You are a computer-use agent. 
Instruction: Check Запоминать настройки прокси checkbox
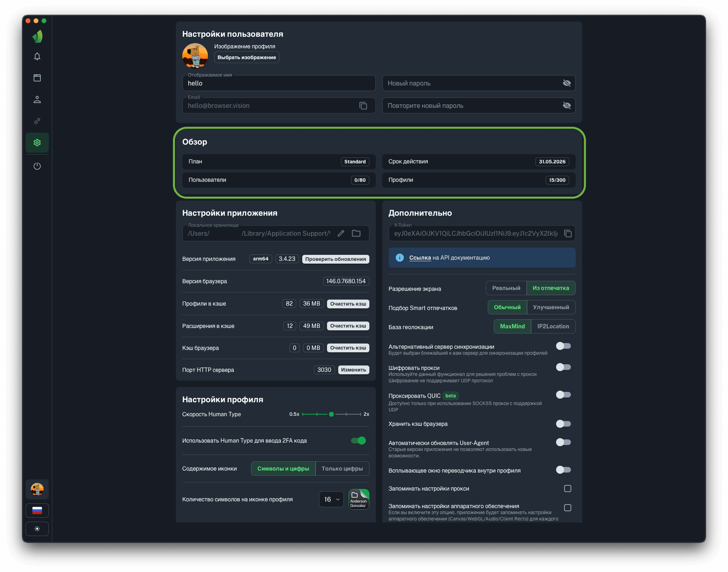point(568,489)
